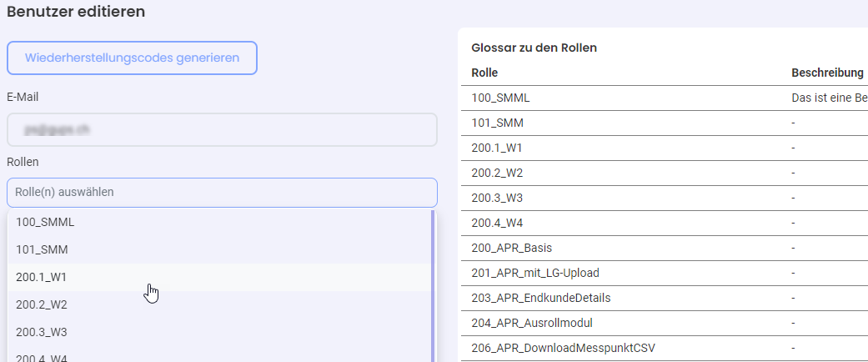
Task: Select partially visible 200.4_W4 dropdown option
Action: [x=219, y=354]
